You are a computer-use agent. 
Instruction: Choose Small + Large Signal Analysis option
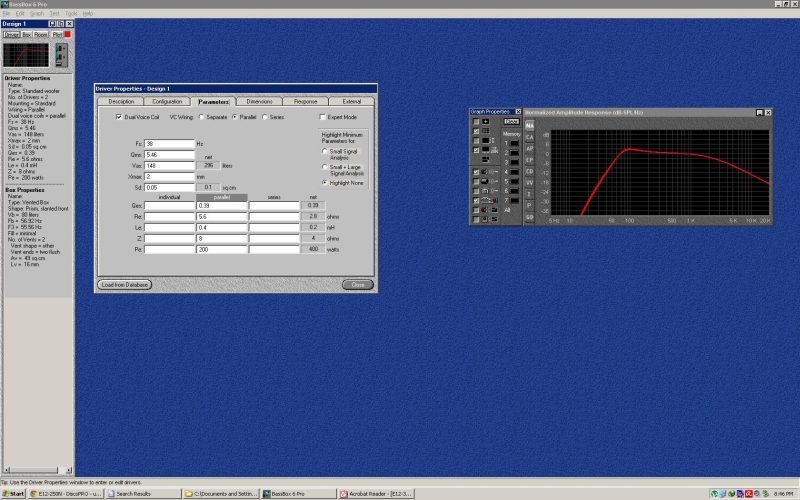(x=324, y=167)
